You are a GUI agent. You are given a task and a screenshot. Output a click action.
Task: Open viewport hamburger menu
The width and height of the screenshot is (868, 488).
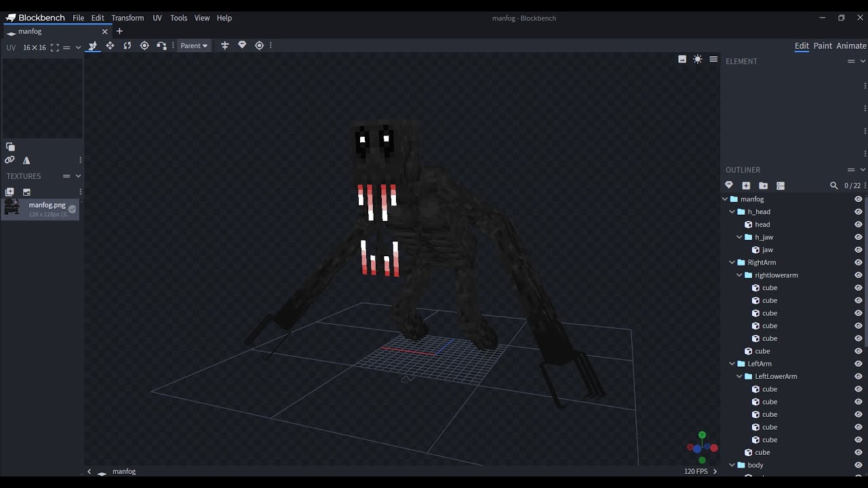pos(713,60)
